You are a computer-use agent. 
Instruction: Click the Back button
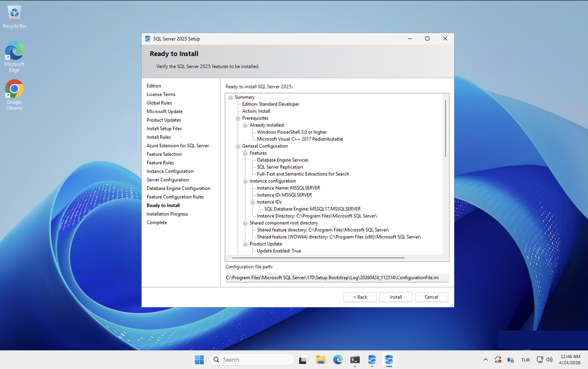[360, 297]
